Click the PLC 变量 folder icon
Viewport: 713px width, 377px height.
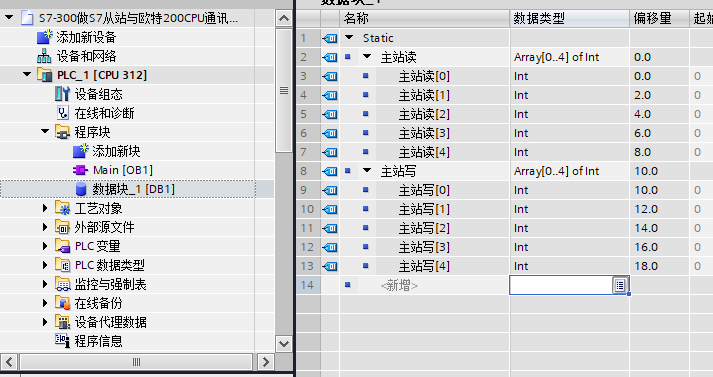click(x=62, y=246)
